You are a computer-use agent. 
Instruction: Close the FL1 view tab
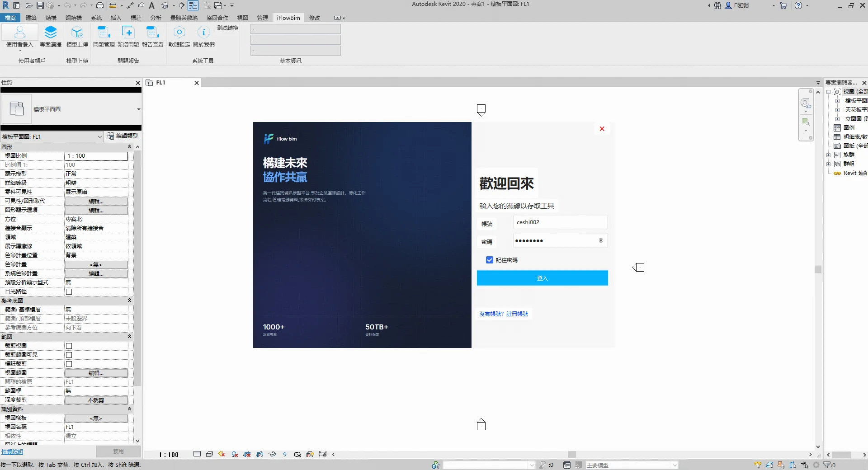[x=196, y=83]
